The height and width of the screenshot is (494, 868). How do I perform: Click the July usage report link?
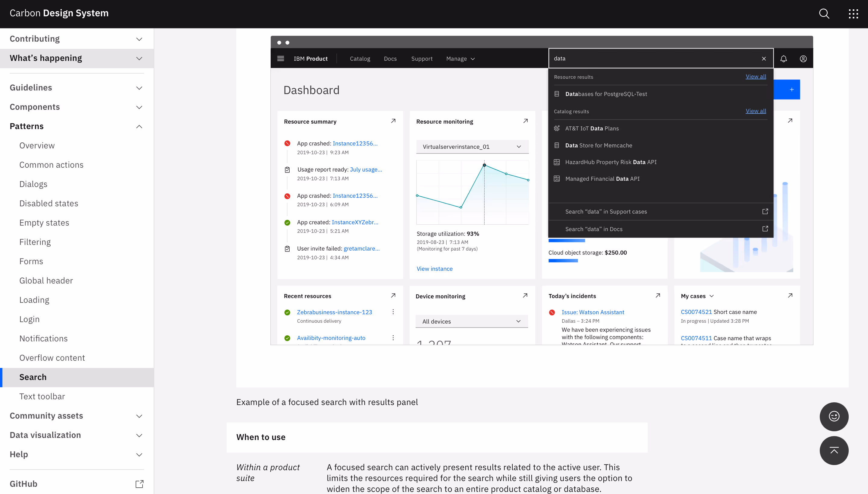click(366, 169)
